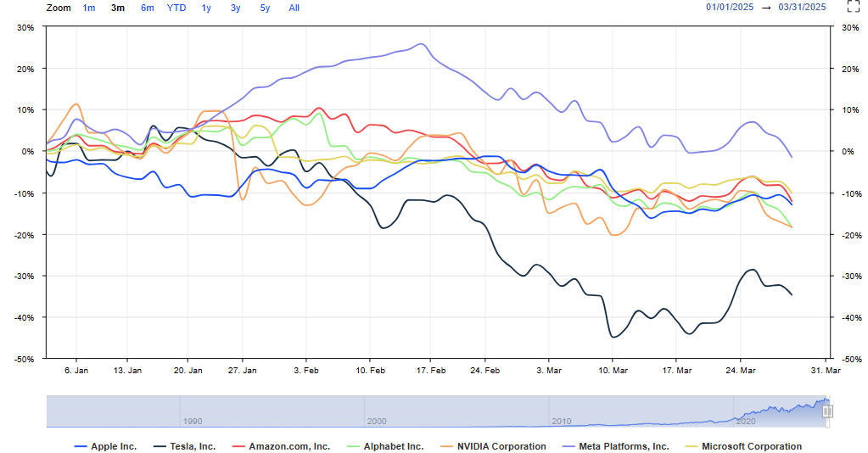Click the 20. Jan x-axis label
868x453 pixels.
188,370
